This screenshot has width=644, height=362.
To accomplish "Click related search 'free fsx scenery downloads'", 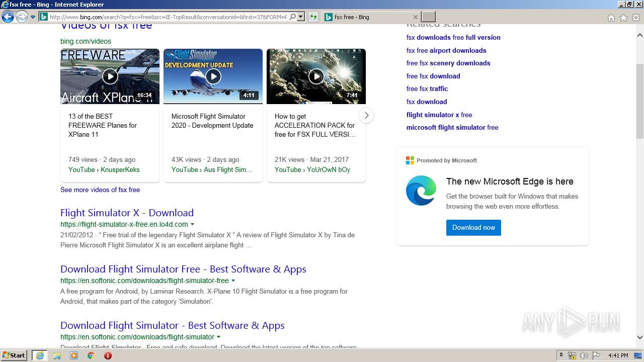I will point(448,63).
